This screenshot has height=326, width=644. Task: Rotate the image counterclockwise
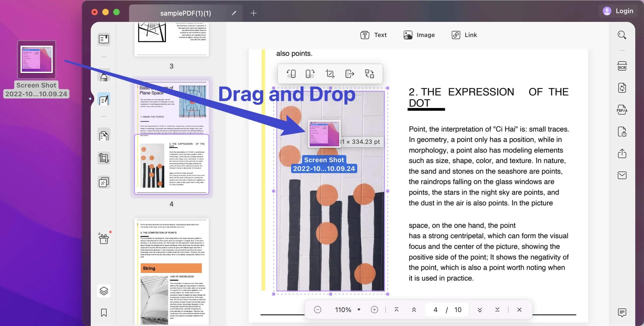click(x=291, y=74)
